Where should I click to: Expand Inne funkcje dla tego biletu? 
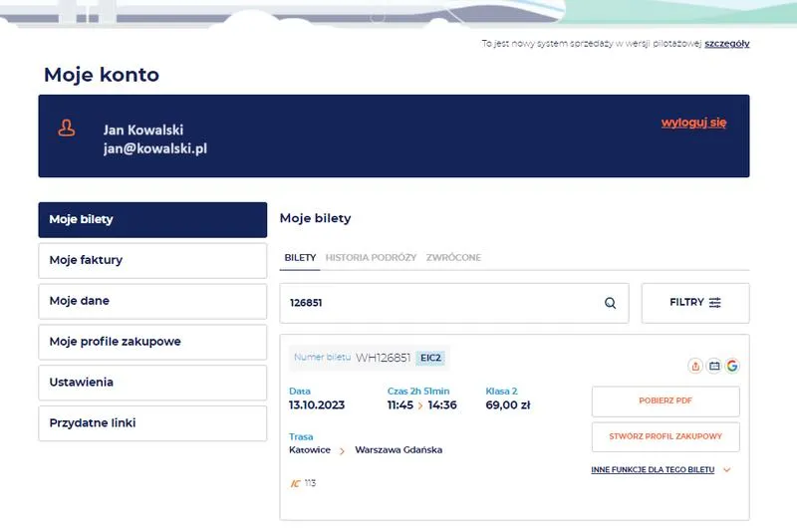[662, 469]
